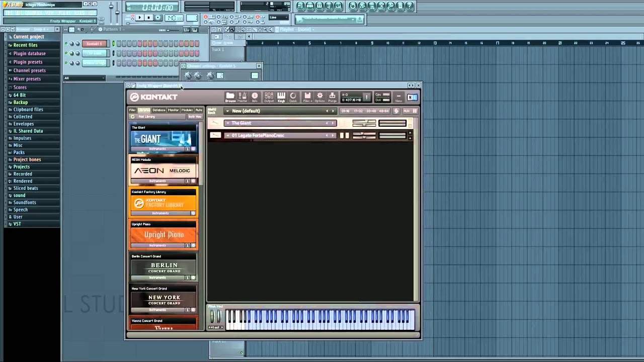Click the FL Studio Play button
Screen dimensions: 644x362
pyautogui.click(x=140, y=18)
